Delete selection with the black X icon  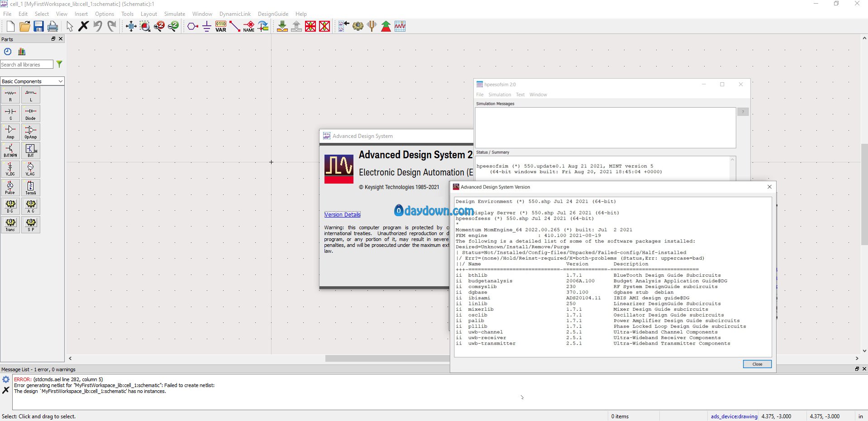coord(83,26)
